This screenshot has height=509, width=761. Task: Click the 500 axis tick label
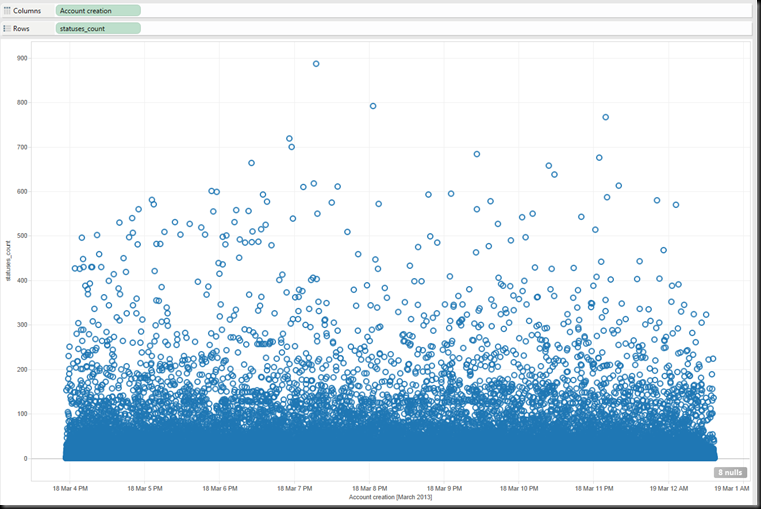click(x=22, y=236)
